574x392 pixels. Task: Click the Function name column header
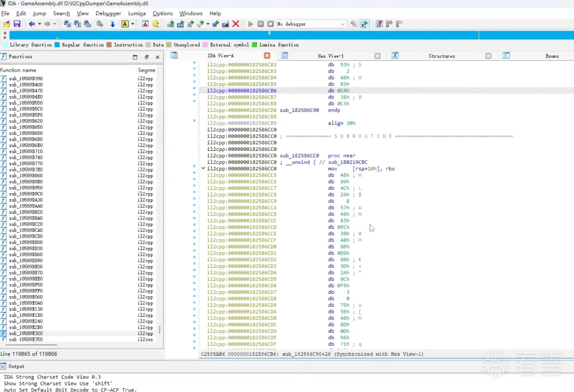(x=18, y=70)
